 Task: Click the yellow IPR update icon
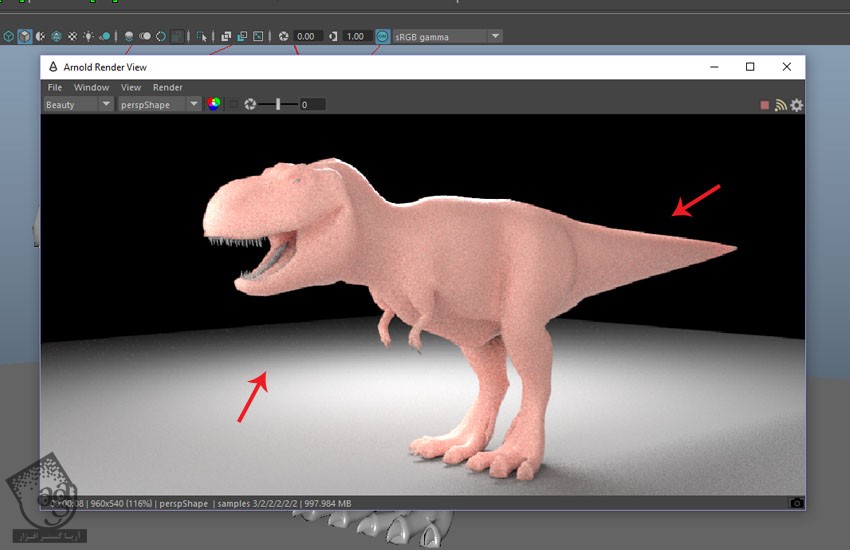(x=781, y=105)
